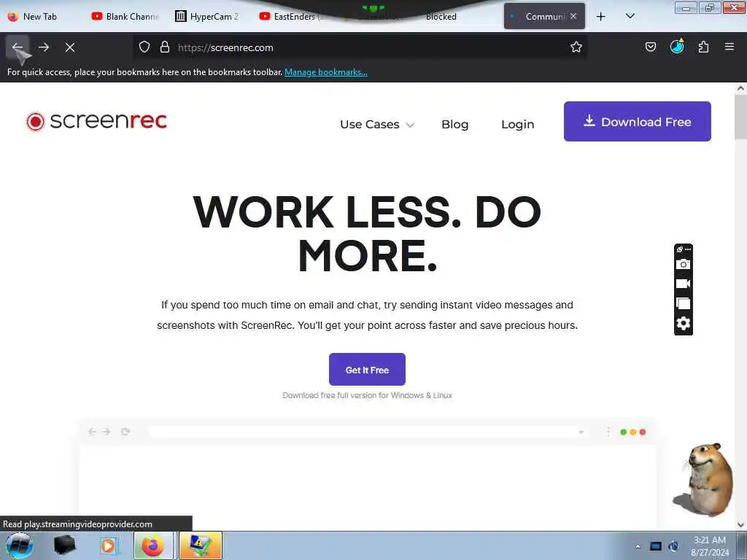Close the Communi tab
Viewport: 747px width, 560px height.
point(573,16)
